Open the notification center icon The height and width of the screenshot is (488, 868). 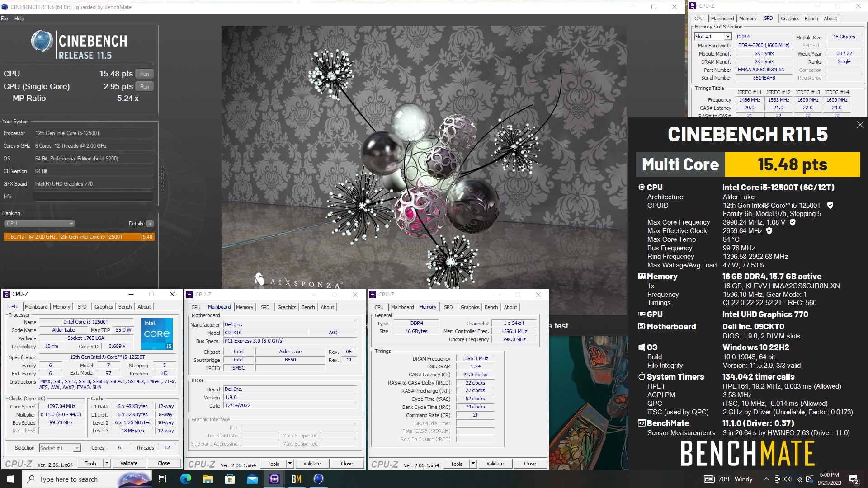(x=854, y=479)
